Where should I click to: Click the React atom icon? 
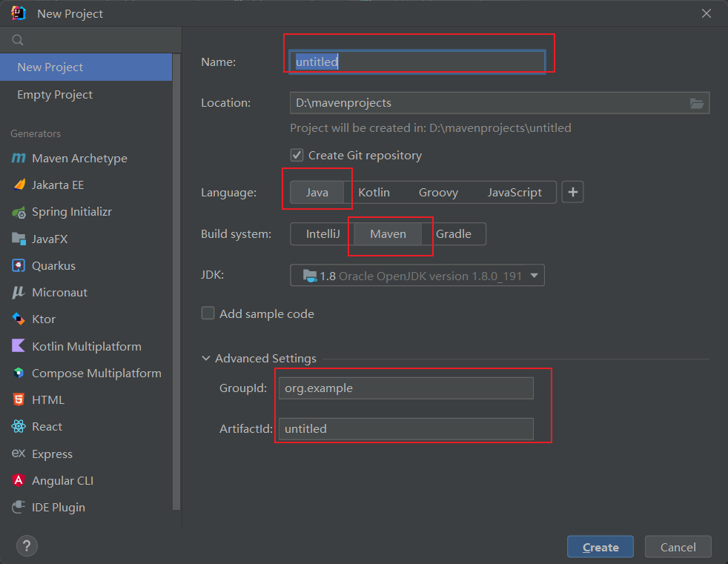click(x=19, y=426)
